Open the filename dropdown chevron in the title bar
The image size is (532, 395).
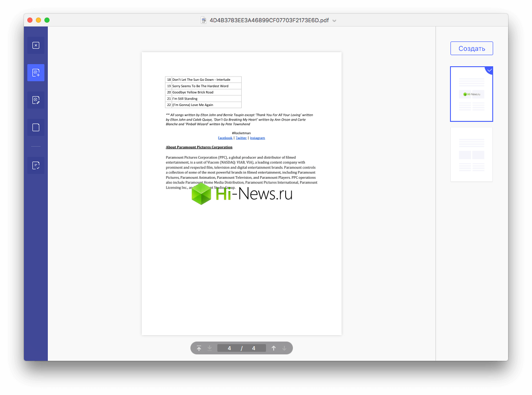coord(334,20)
